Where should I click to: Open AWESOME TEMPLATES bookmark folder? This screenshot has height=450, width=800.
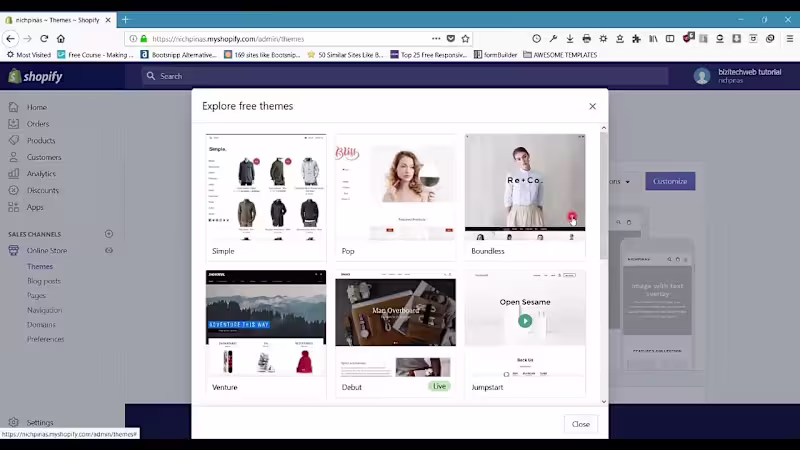coord(560,55)
